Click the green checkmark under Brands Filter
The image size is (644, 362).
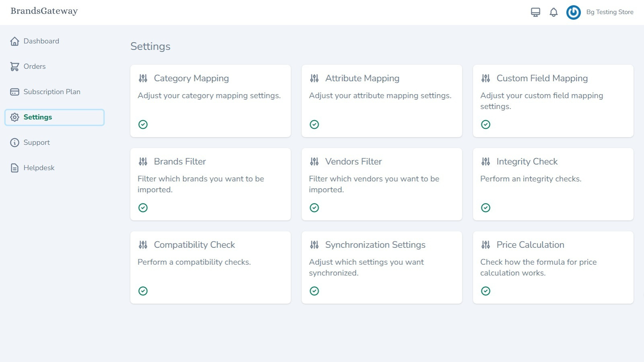pos(143,208)
